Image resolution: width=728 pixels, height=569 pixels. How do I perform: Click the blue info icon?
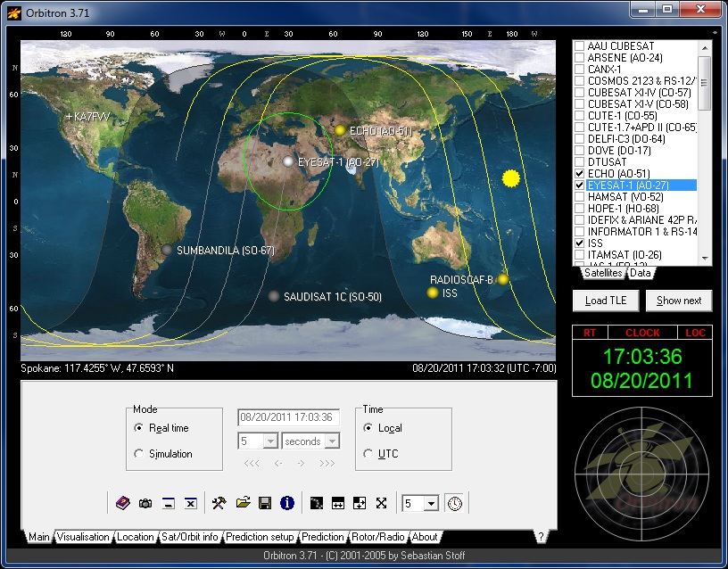[286, 503]
